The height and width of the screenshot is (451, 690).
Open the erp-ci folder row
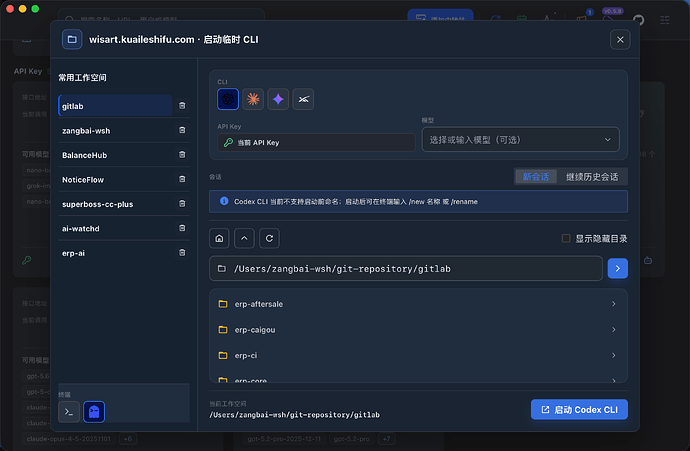[x=418, y=355]
